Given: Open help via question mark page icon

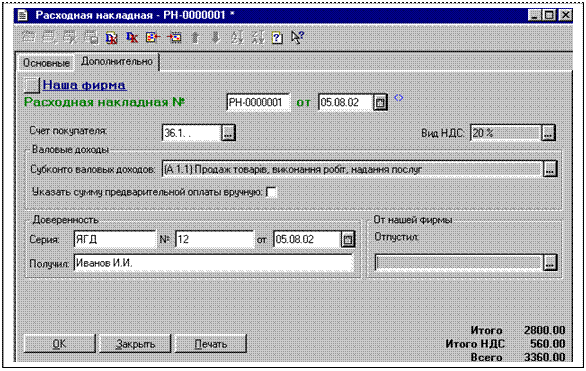Looking at the screenshot, I should click(277, 37).
